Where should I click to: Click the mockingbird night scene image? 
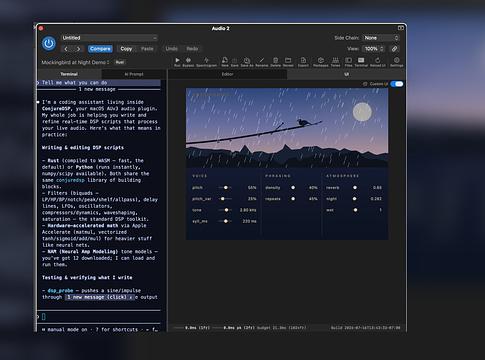pyautogui.click(x=287, y=128)
